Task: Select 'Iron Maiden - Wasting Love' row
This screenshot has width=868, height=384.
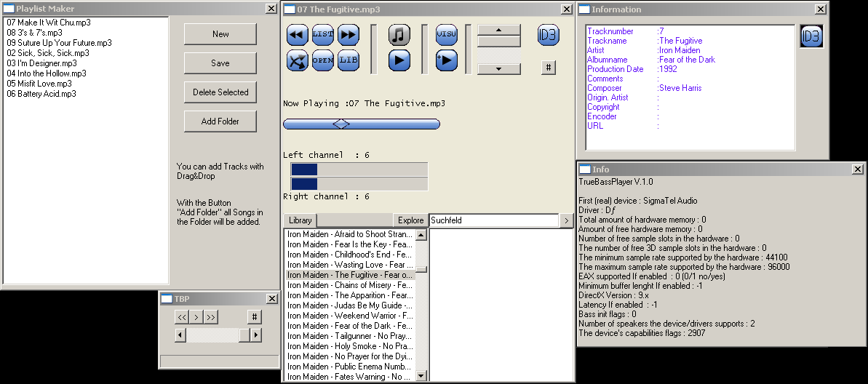Action: click(x=350, y=265)
